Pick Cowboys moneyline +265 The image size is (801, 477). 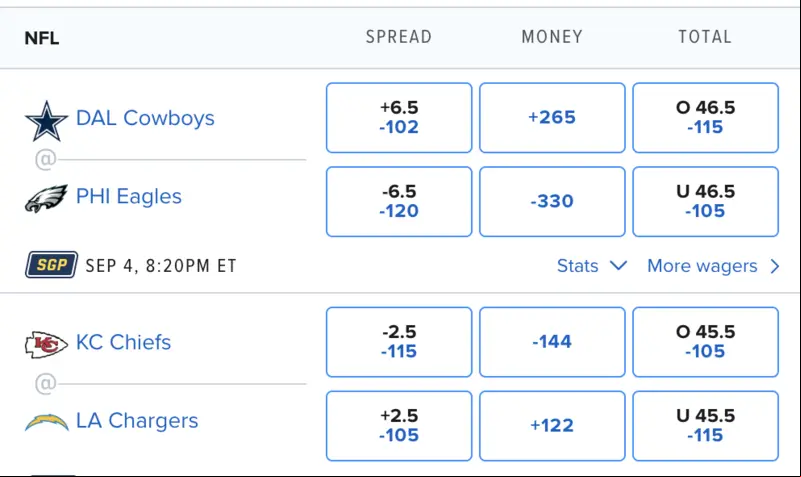point(552,117)
